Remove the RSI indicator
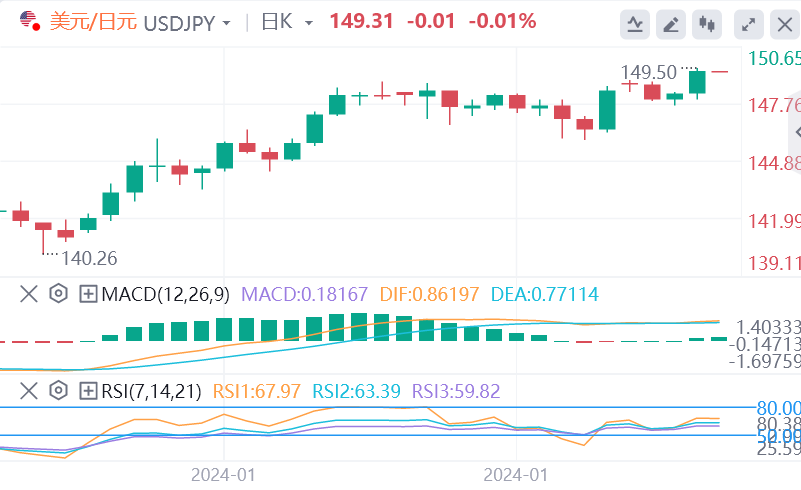 click(29, 390)
